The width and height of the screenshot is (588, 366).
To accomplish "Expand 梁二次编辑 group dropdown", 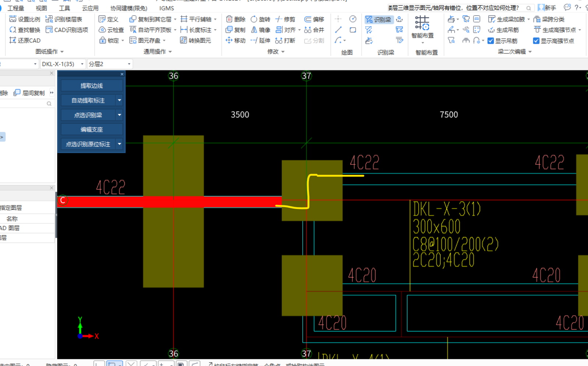I will 530,52.
